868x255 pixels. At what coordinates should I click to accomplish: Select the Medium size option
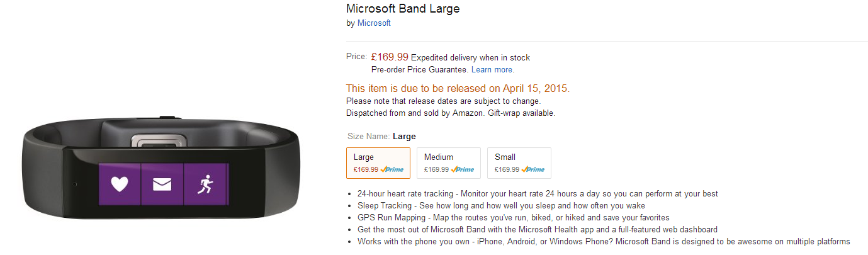point(449,163)
